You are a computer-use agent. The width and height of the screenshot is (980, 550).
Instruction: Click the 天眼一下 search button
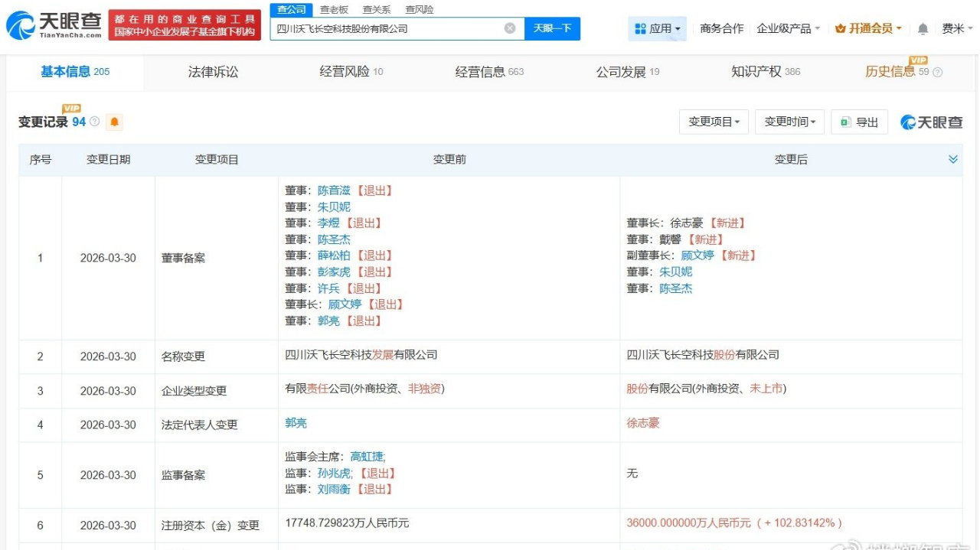[x=552, y=28]
